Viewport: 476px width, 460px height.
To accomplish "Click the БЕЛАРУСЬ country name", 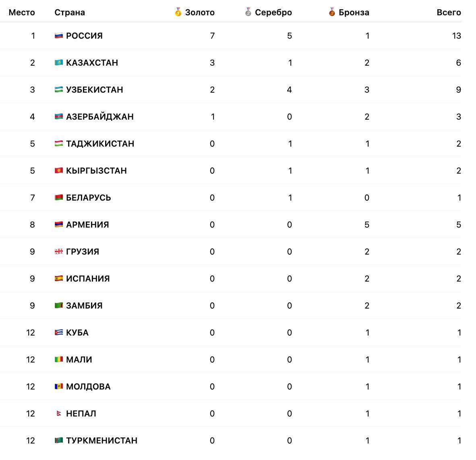I will point(89,198).
